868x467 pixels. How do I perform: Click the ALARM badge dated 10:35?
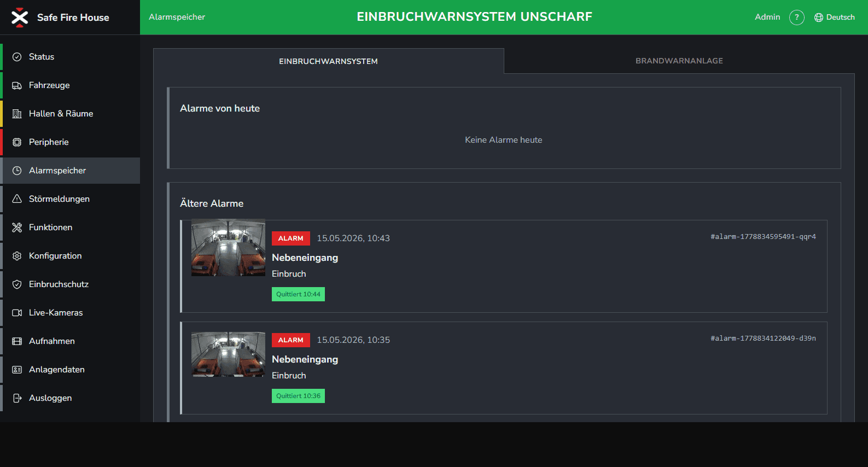coord(291,340)
